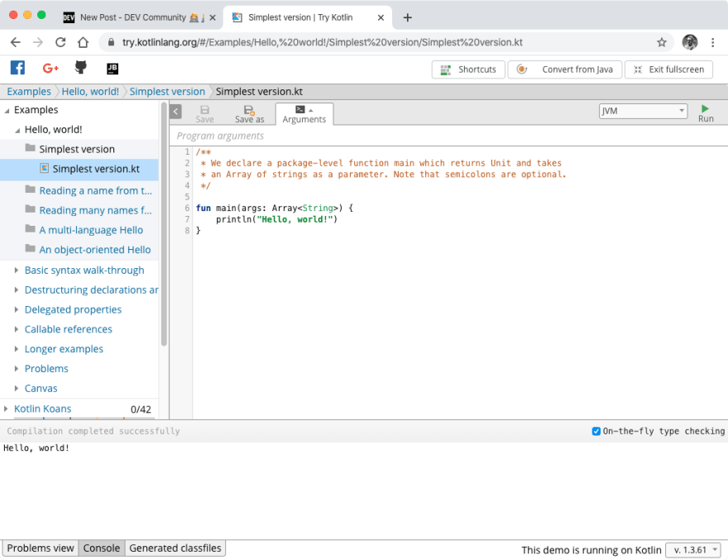This screenshot has height=560, width=728.
Task: Expand the Problems tree section
Action: pos(17,368)
